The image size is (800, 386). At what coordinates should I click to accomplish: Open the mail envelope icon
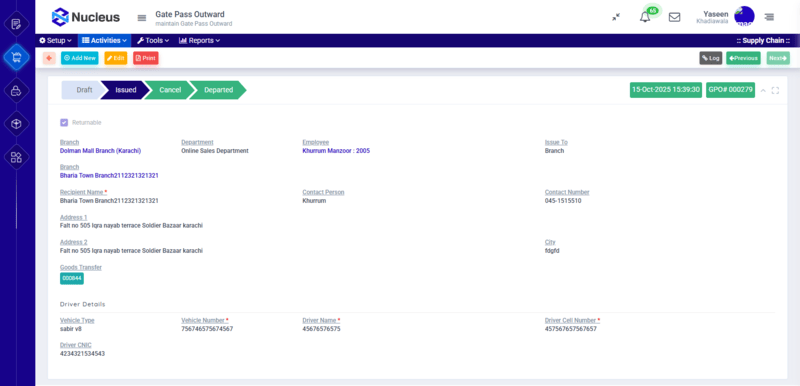click(674, 17)
